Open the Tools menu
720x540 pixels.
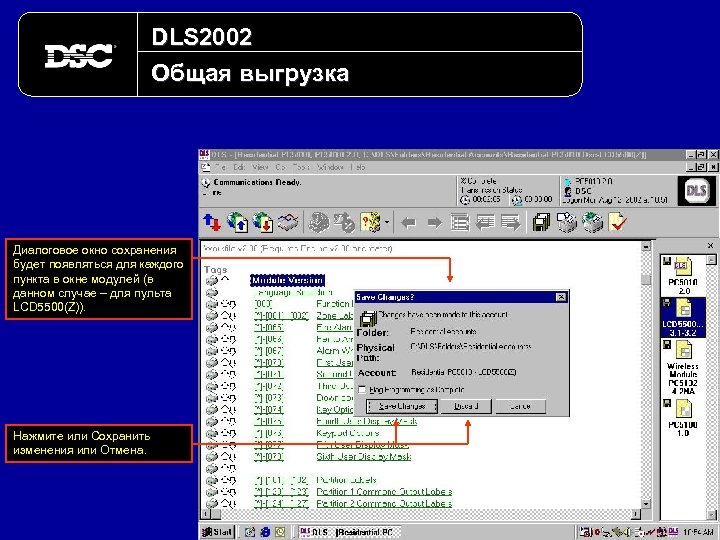pos(301,168)
